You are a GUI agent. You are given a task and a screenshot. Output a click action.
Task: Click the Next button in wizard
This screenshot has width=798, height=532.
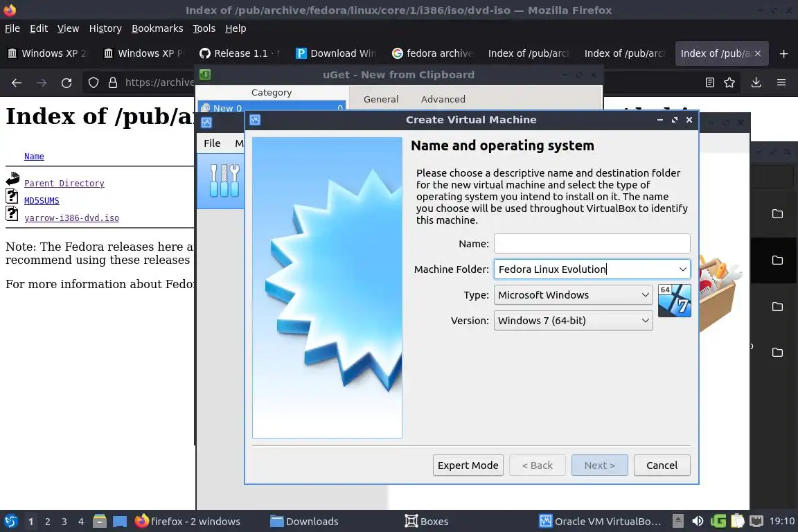(x=599, y=465)
